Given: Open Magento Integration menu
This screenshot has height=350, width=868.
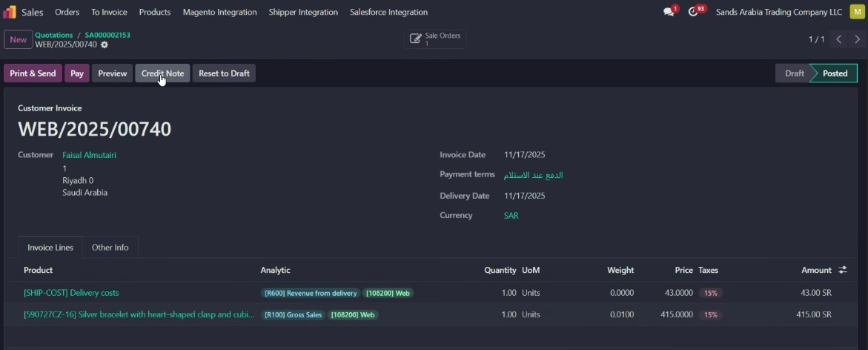Looking at the screenshot, I should coord(219,12).
